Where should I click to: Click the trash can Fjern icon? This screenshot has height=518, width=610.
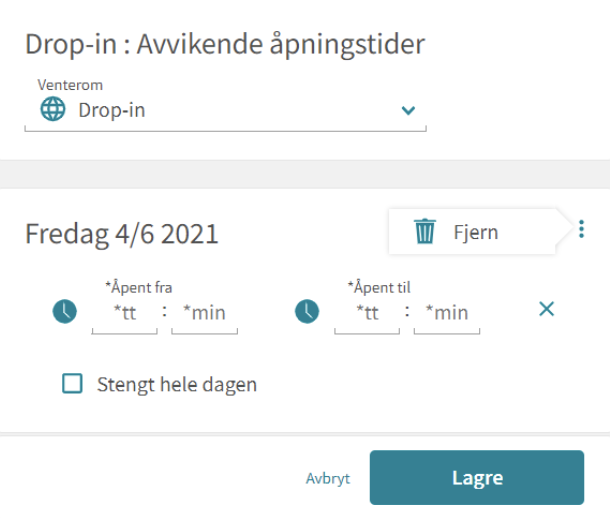click(x=425, y=231)
